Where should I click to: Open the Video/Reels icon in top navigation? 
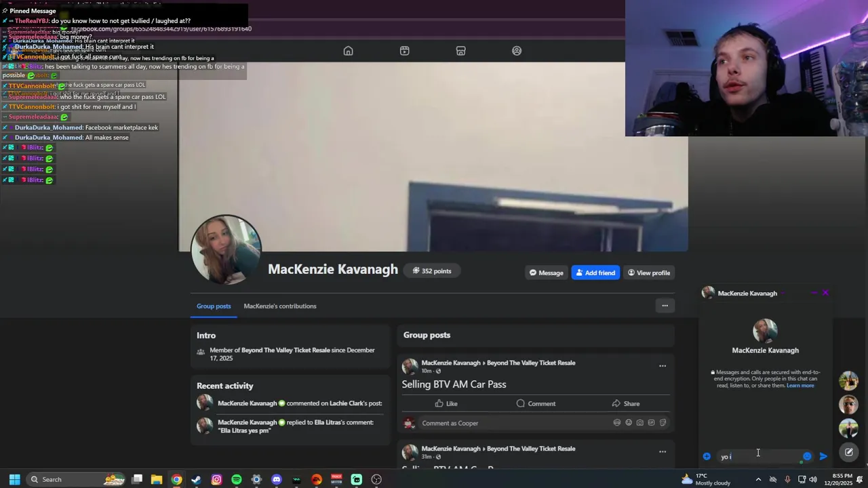pos(404,51)
